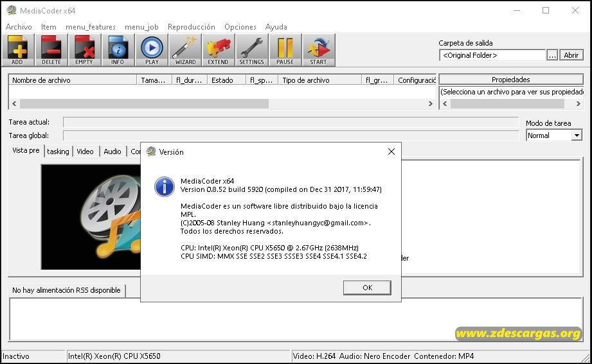Image resolution: width=592 pixels, height=364 pixels.
Task: Close the Versión dialog
Action: tap(391, 152)
